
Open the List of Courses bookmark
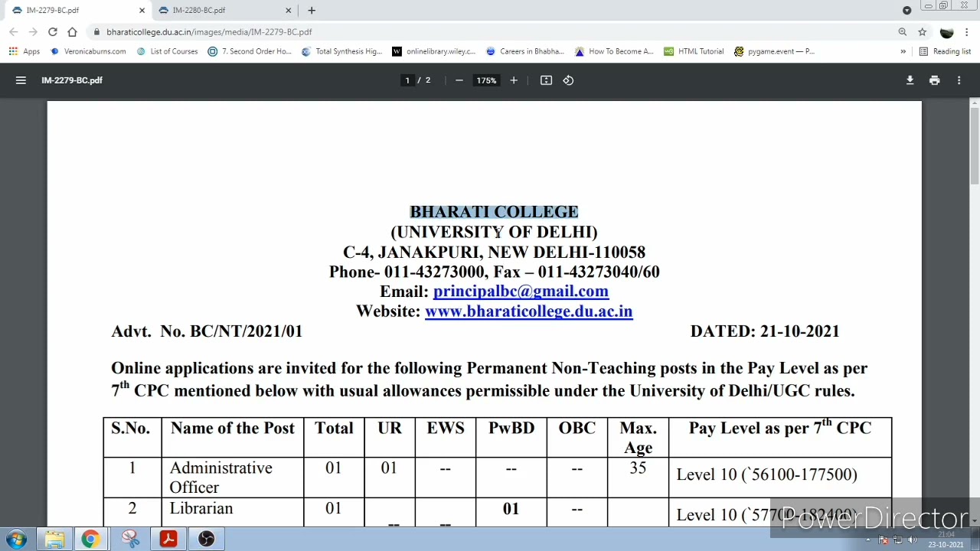pyautogui.click(x=167, y=51)
